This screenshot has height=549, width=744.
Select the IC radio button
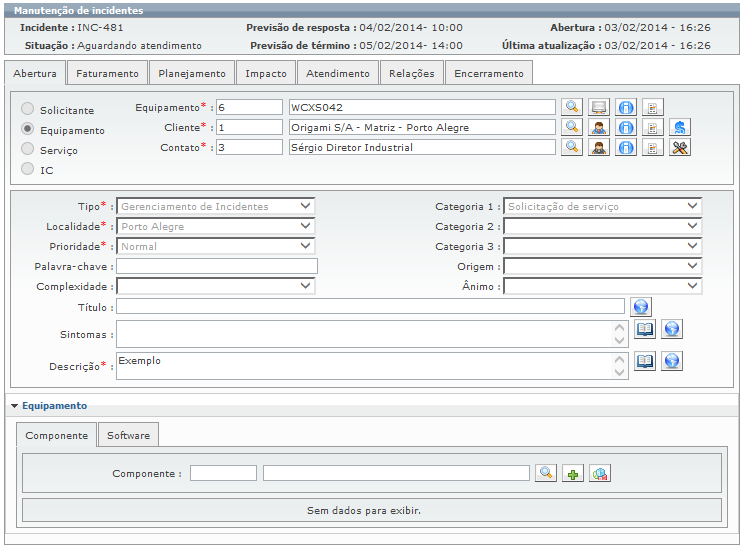pyautogui.click(x=28, y=168)
